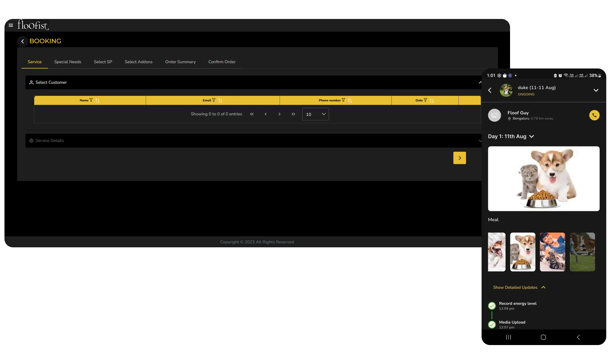Screen dimensions: 611x364
Task: Go to last page of customer table
Action: pos(293,114)
